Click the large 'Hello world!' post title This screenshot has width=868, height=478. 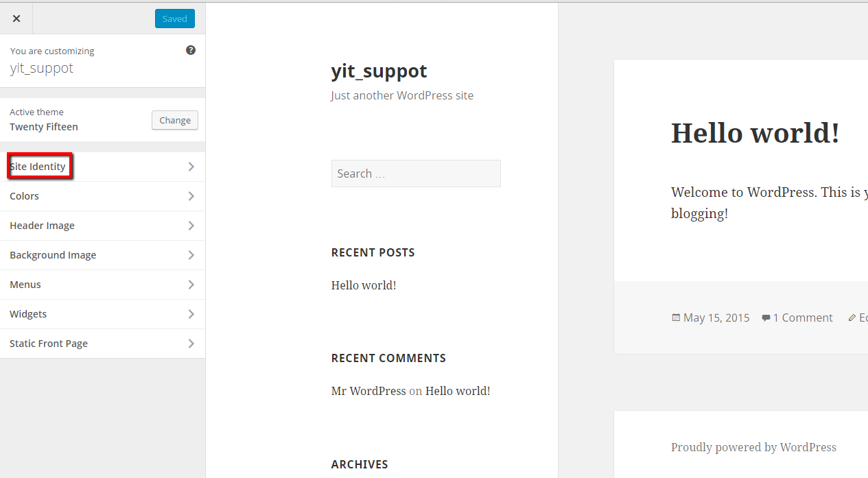755,132
